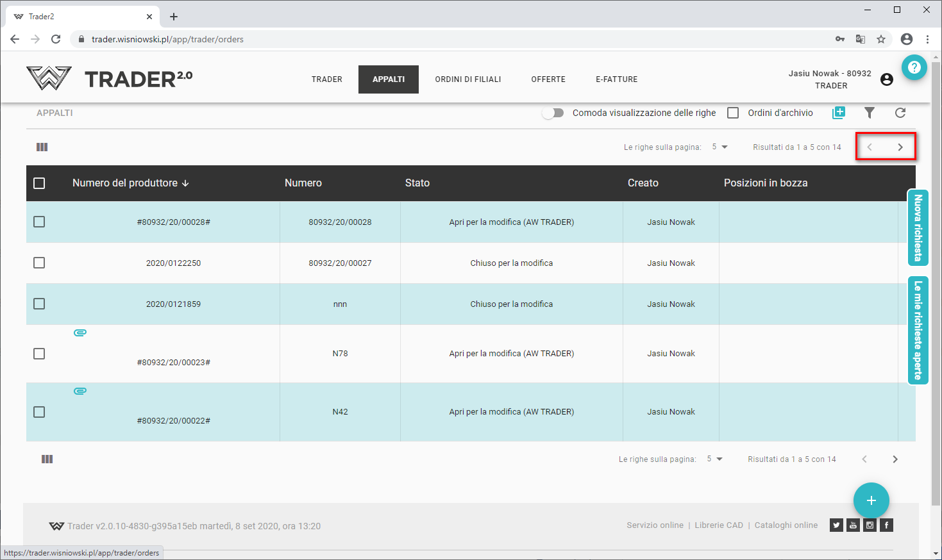This screenshot has width=942, height=560.
Task: Open the help question mark button
Action: pyautogui.click(x=914, y=67)
